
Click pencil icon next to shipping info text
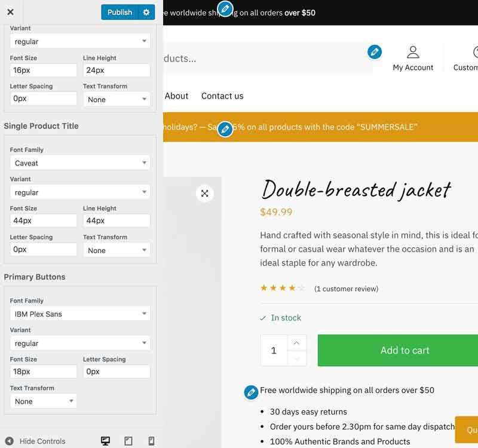coord(251,392)
